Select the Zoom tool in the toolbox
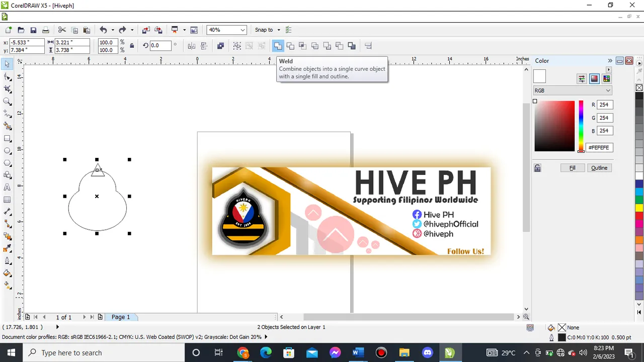644x362 pixels. click(7, 101)
